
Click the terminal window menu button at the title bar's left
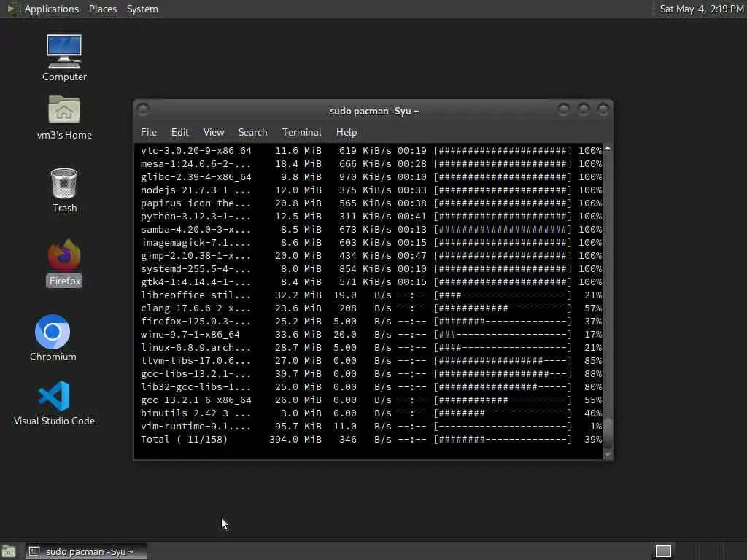coord(143,110)
